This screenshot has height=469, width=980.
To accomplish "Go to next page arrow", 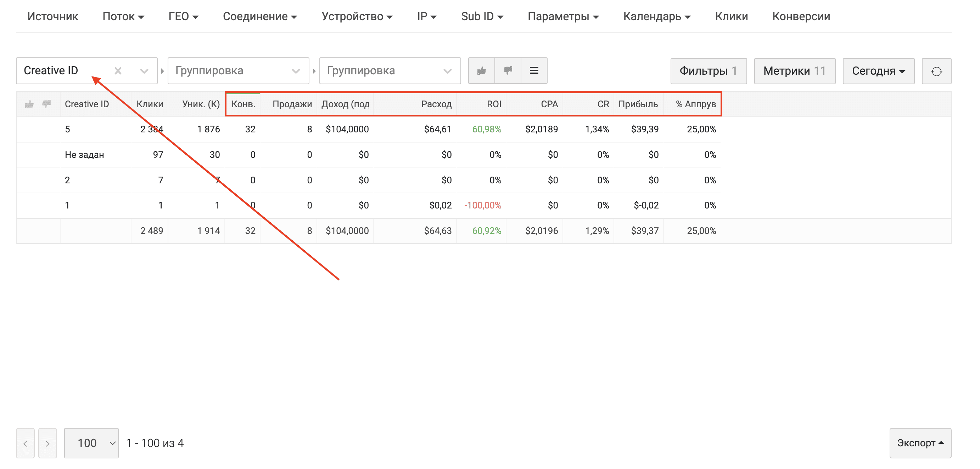I will click(x=47, y=443).
